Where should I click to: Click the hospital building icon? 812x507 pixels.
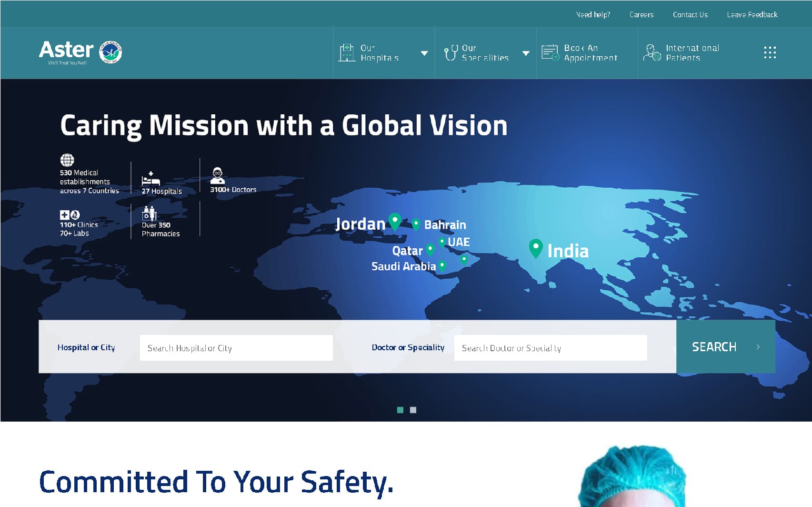(347, 53)
